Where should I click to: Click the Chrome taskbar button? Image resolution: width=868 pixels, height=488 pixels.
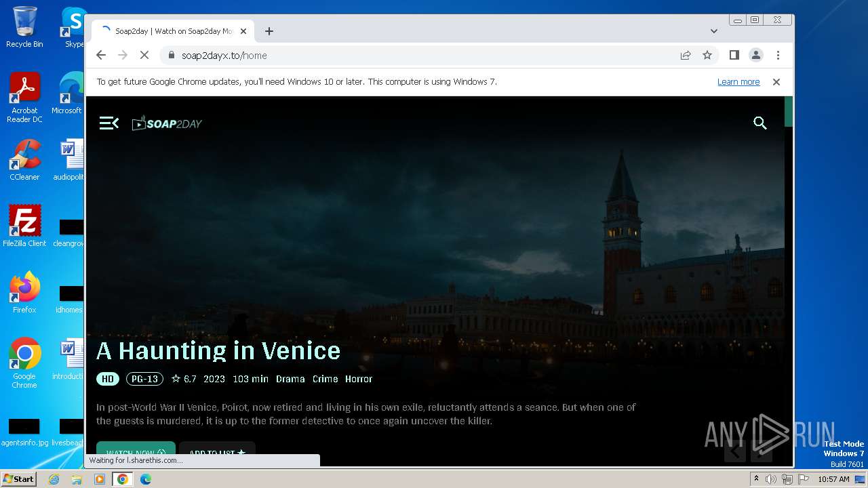122,479
